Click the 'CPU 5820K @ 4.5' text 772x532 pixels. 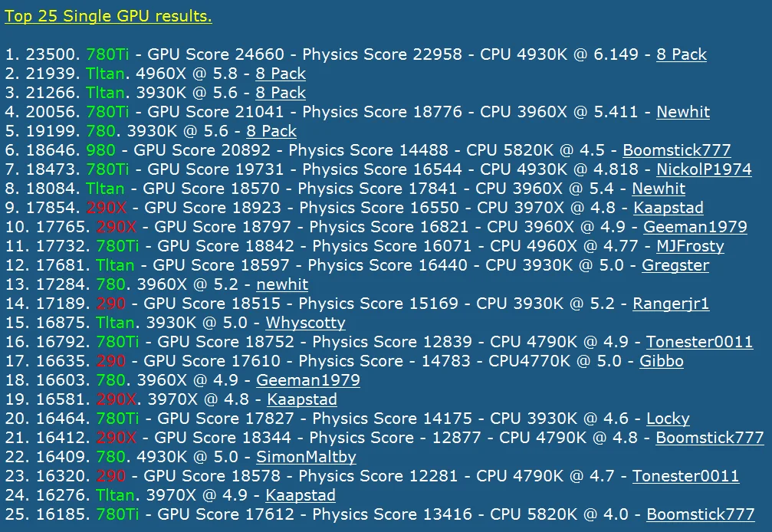tap(535, 150)
